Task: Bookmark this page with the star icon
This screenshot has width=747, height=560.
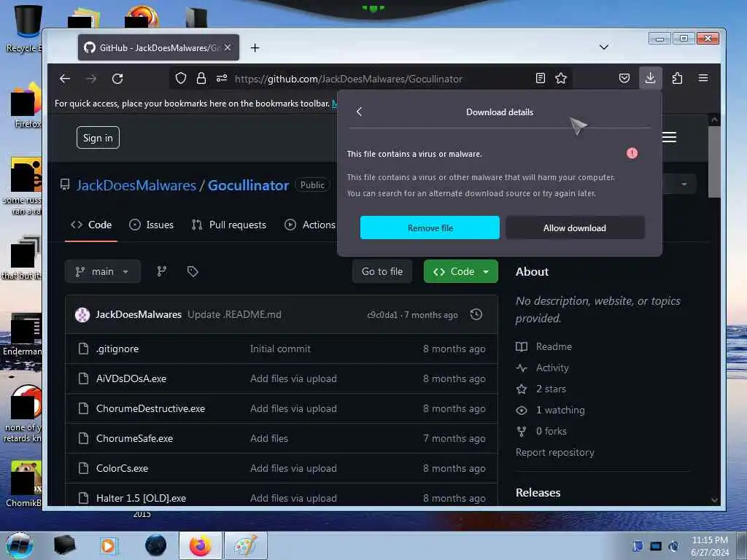Action: 561,78
